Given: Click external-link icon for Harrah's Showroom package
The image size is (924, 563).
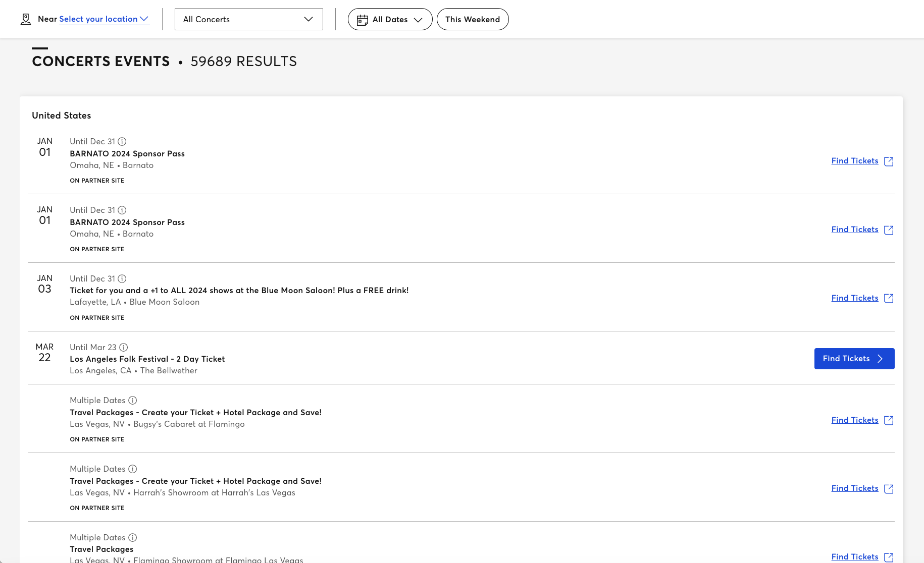Looking at the screenshot, I should pyautogui.click(x=889, y=489).
